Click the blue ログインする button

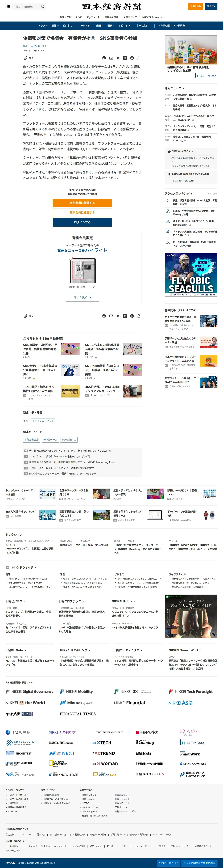pos(82,222)
